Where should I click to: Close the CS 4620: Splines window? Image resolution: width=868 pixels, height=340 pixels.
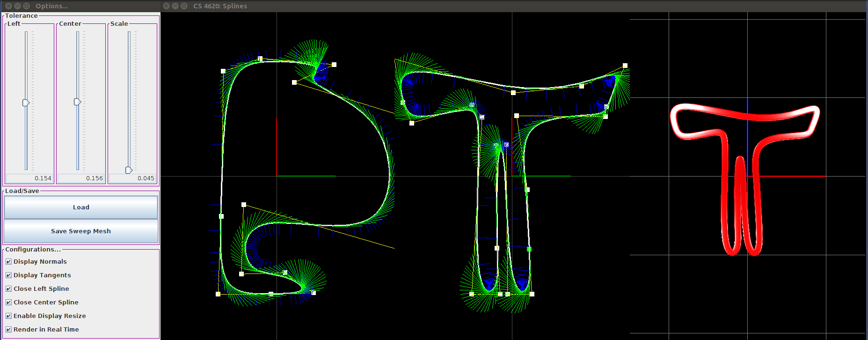pyautogui.click(x=166, y=6)
